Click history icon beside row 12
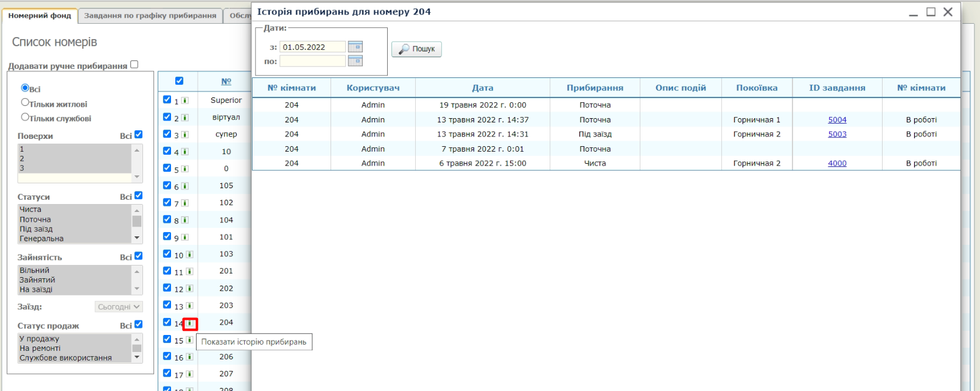This screenshot has width=980, height=391. [x=189, y=289]
